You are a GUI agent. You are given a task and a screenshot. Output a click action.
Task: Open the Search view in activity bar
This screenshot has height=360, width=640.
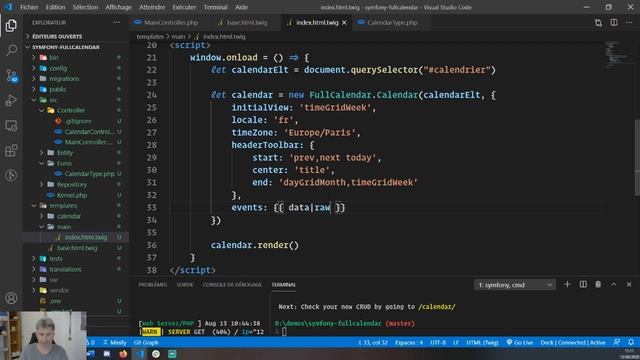point(11,50)
